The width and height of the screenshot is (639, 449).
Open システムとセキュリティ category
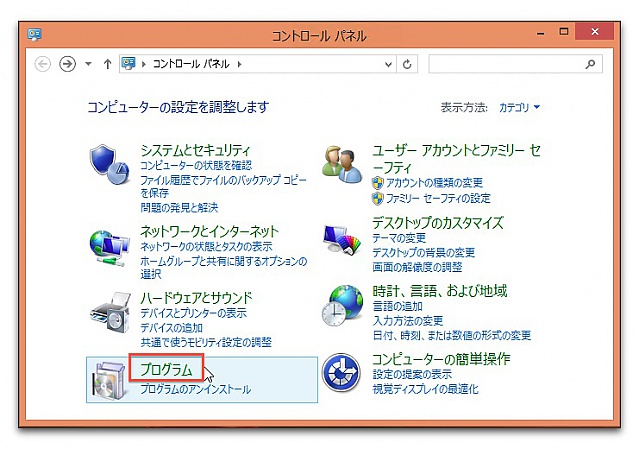coord(195,150)
